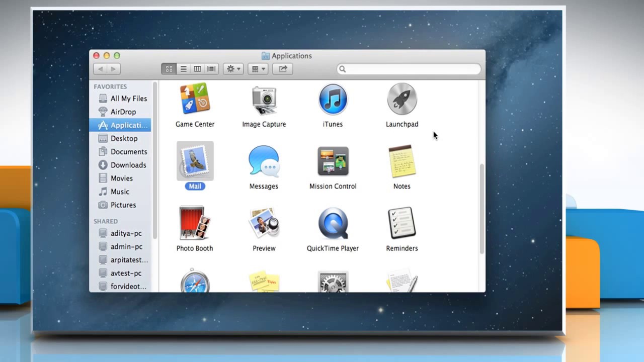Select admin-pc shared computer
This screenshot has width=644, height=362.
click(x=120, y=246)
